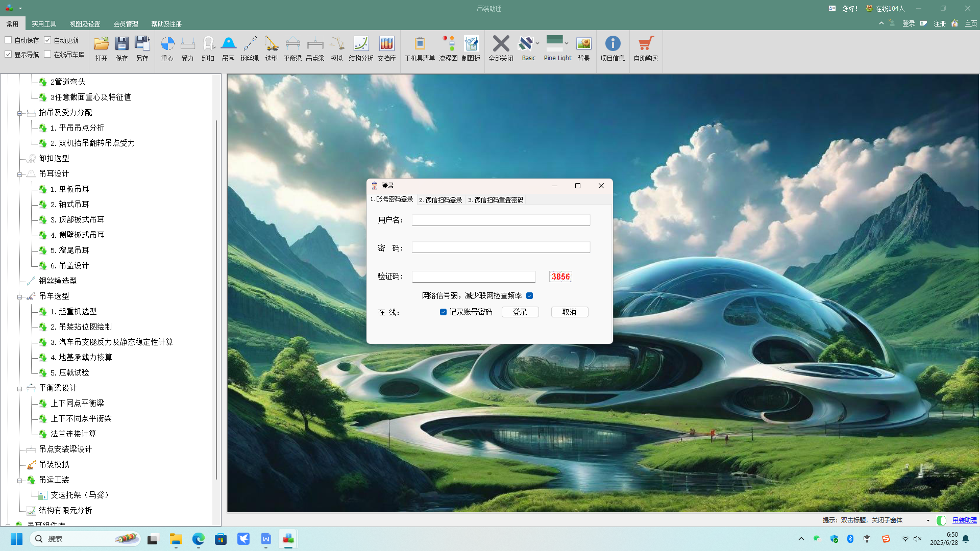Switch to the 微信扫码登录 tab
Screen dimensions: 980x551
point(440,200)
